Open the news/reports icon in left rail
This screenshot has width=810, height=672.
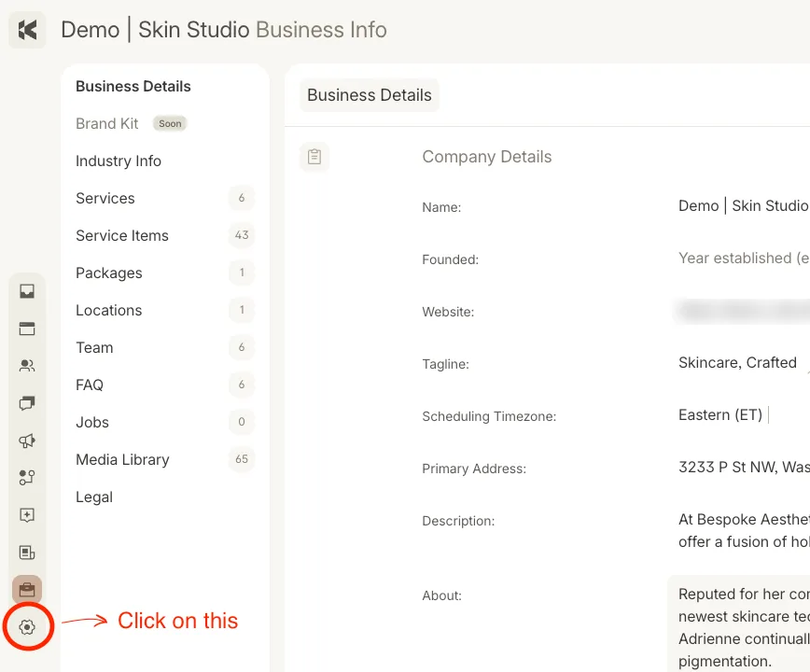click(x=27, y=553)
